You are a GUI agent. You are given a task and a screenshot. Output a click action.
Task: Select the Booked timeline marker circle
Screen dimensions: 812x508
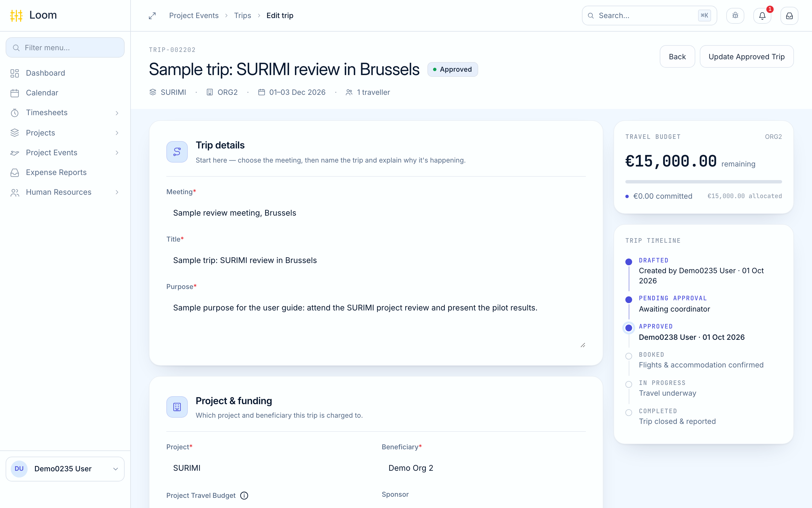point(629,356)
